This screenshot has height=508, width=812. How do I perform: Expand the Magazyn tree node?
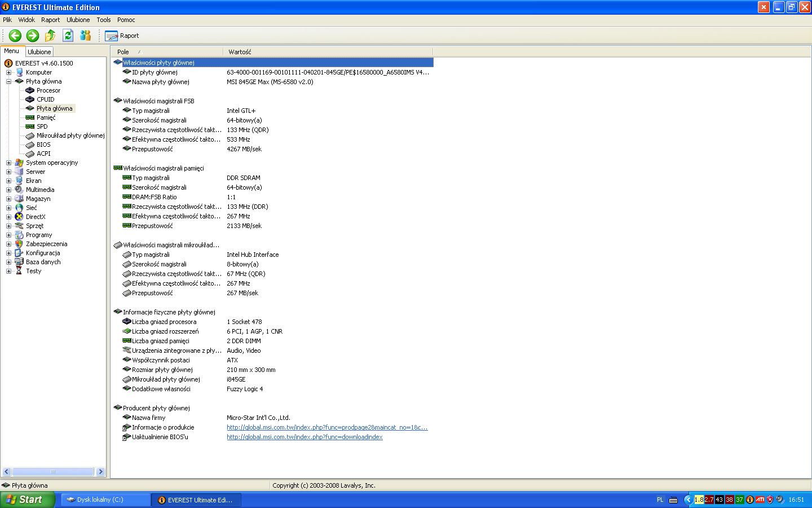tap(8, 199)
